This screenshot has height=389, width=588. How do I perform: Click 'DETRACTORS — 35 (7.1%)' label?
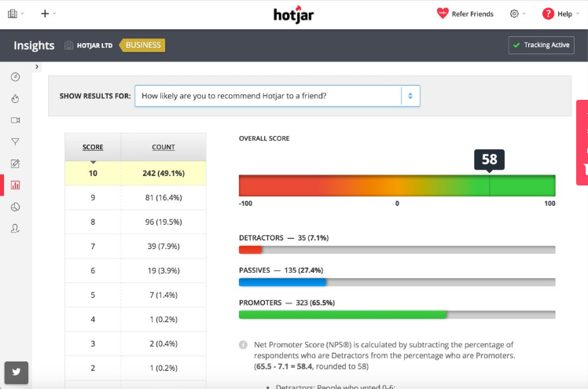click(284, 238)
